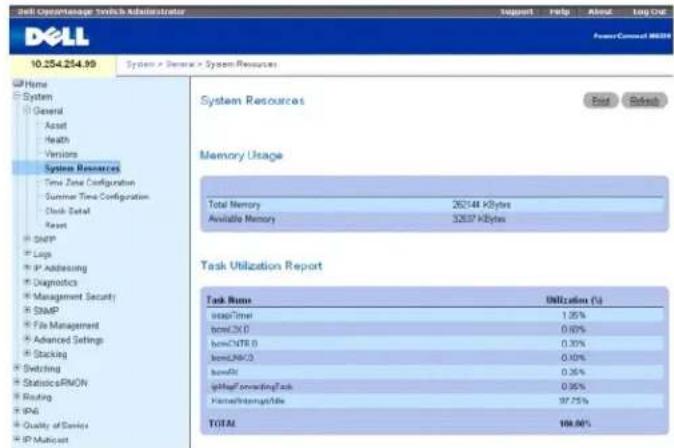Click the Memory Usage heading
Viewport: 674px width, 448px height.
(241, 155)
